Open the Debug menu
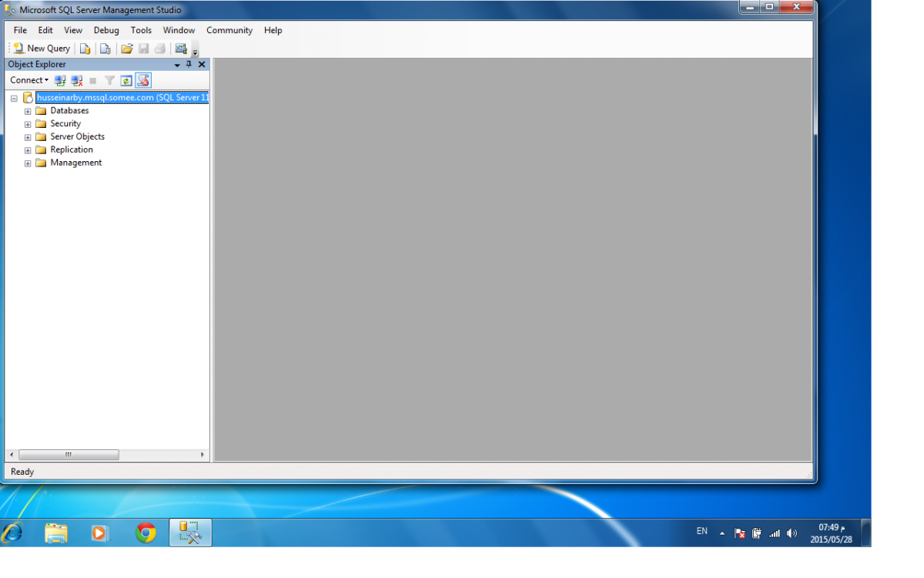The width and height of the screenshot is (924, 578). click(x=106, y=31)
